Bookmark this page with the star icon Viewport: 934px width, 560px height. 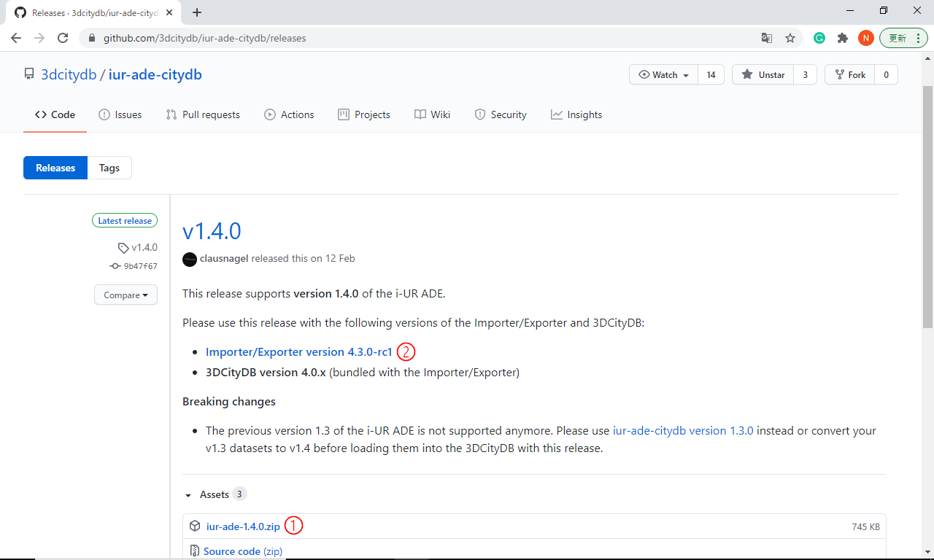(x=790, y=38)
